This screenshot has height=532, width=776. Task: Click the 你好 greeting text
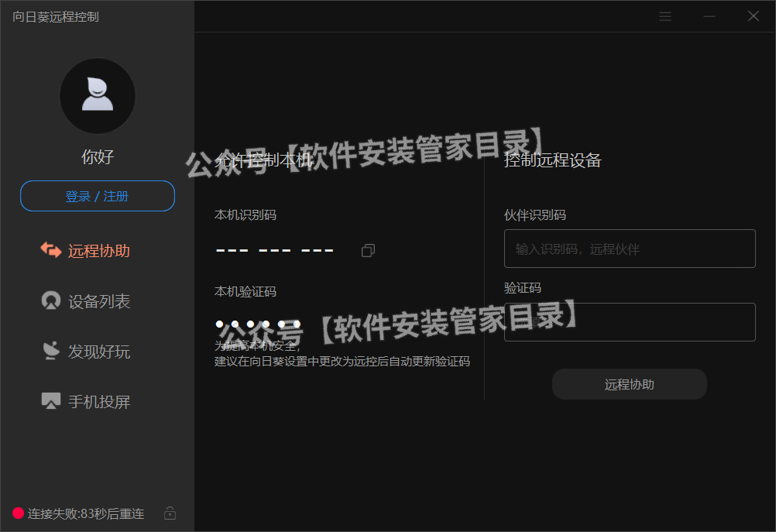[98, 157]
